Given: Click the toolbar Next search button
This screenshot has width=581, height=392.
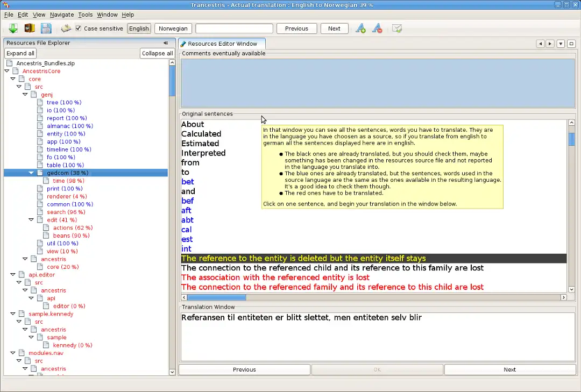Looking at the screenshot, I should (x=334, y=28).
